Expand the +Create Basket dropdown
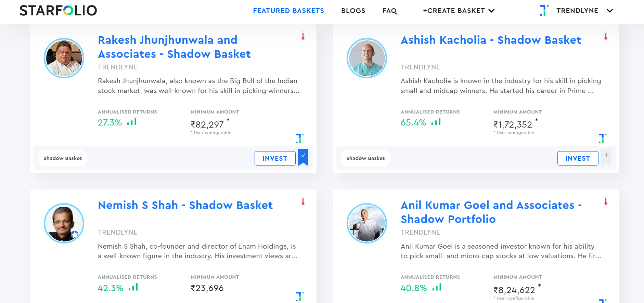The height and width of the screenshot is (303, 644). (x=459, y=11)
